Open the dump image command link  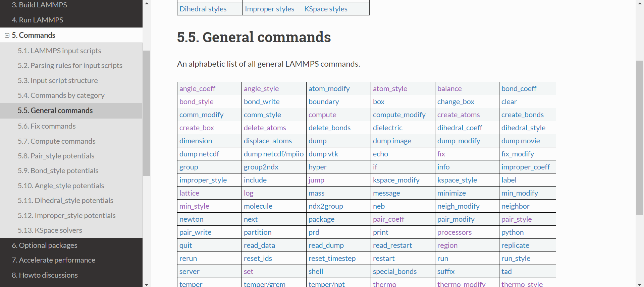[392, 141]
